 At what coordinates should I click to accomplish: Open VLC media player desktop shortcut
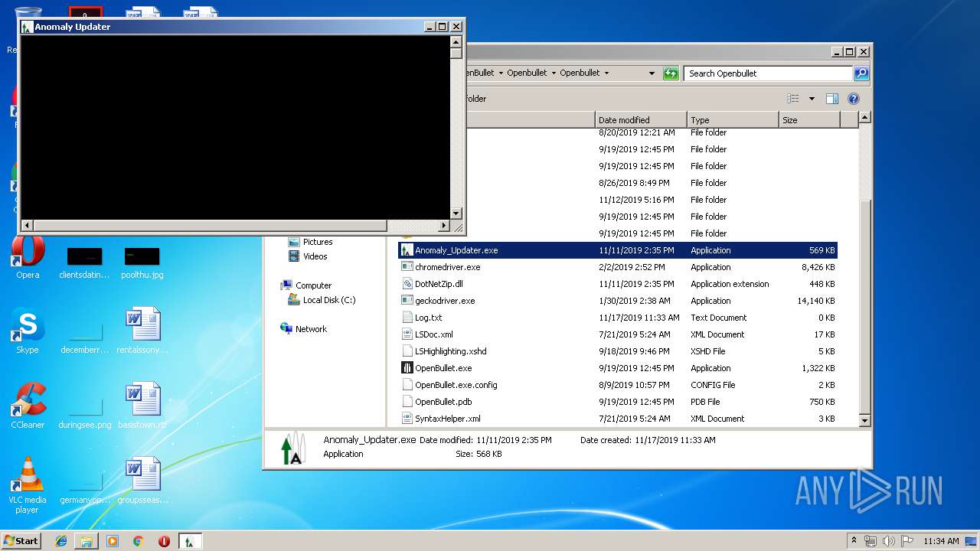pos(28,486)
